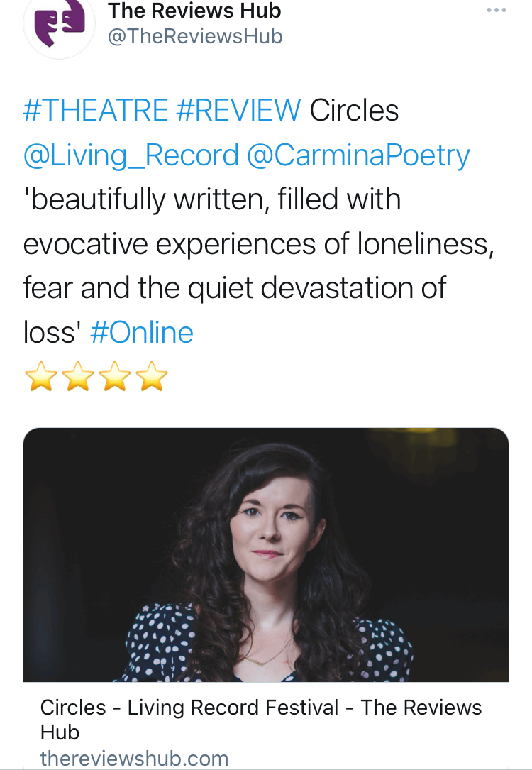Click the 'beautifully written, filled with' text line
Viewport: 532px width, 770px height.
tap(212, 199)
